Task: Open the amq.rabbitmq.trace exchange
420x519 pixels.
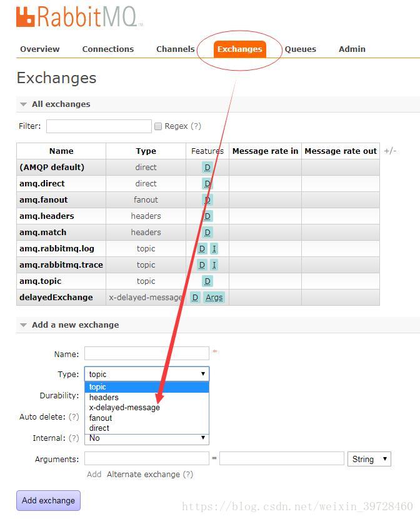Action: (61, 265)
